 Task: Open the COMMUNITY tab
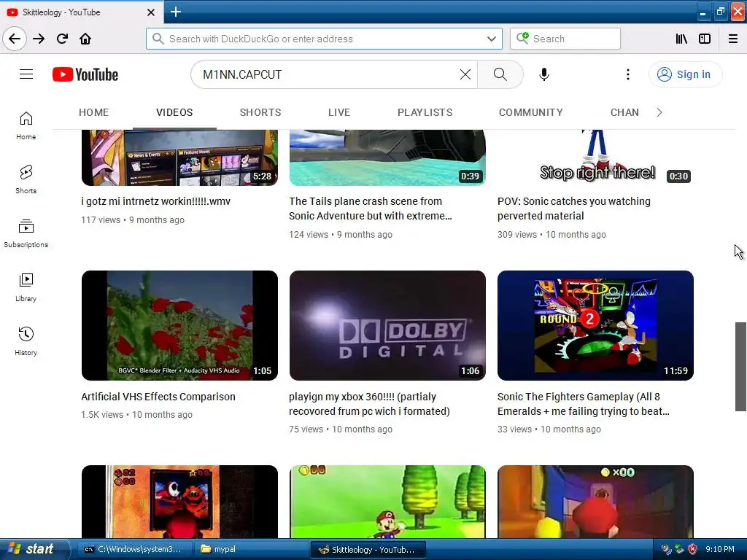[x=531, y=112]
